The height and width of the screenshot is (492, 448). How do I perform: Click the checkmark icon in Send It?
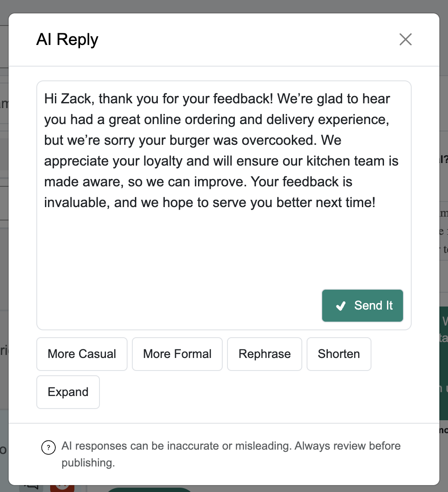(341, 306)
